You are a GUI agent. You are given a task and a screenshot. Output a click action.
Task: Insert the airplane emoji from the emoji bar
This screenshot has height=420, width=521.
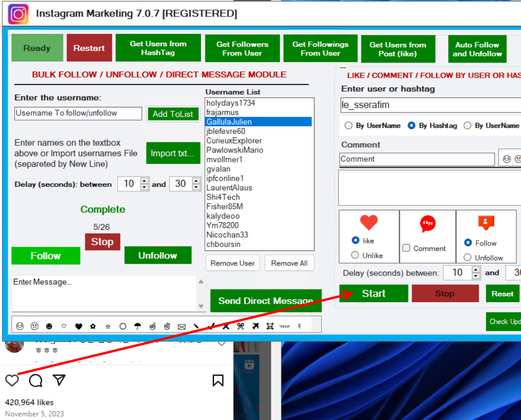[255, 326]
